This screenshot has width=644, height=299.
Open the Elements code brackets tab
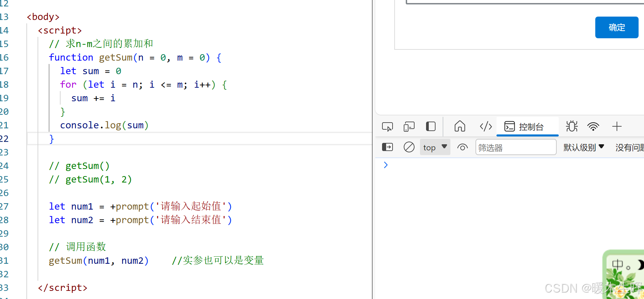(x=486, y=127)
